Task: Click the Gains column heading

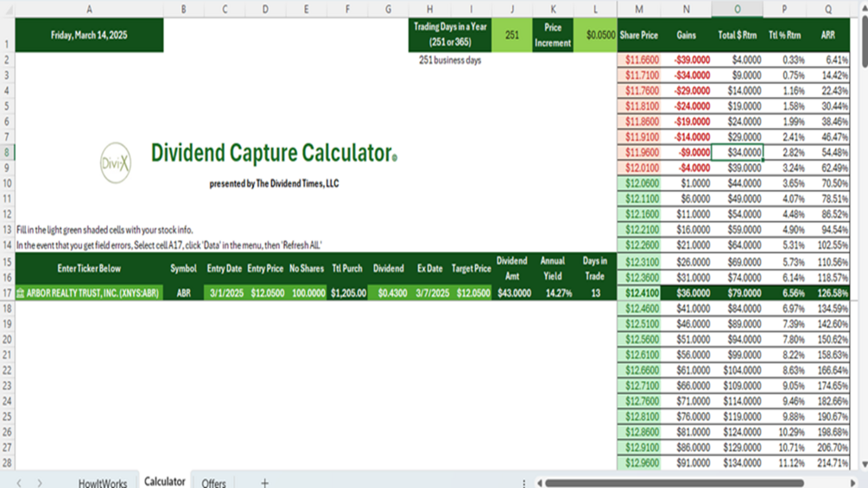Action: (686, 35)
